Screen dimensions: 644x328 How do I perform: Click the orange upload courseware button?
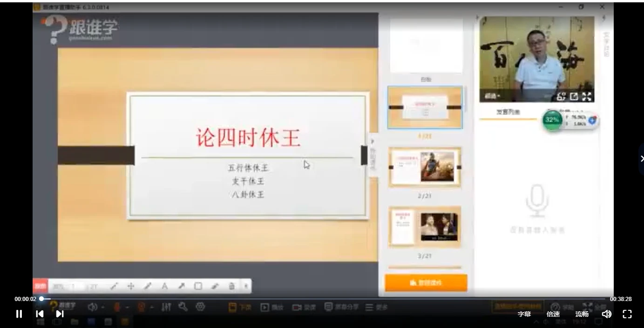click(426, 283)
